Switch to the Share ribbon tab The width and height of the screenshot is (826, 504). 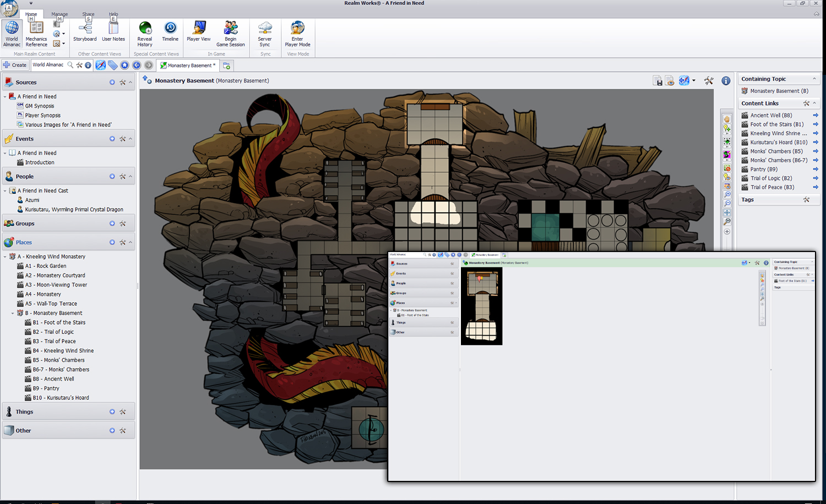pos(88,14)
